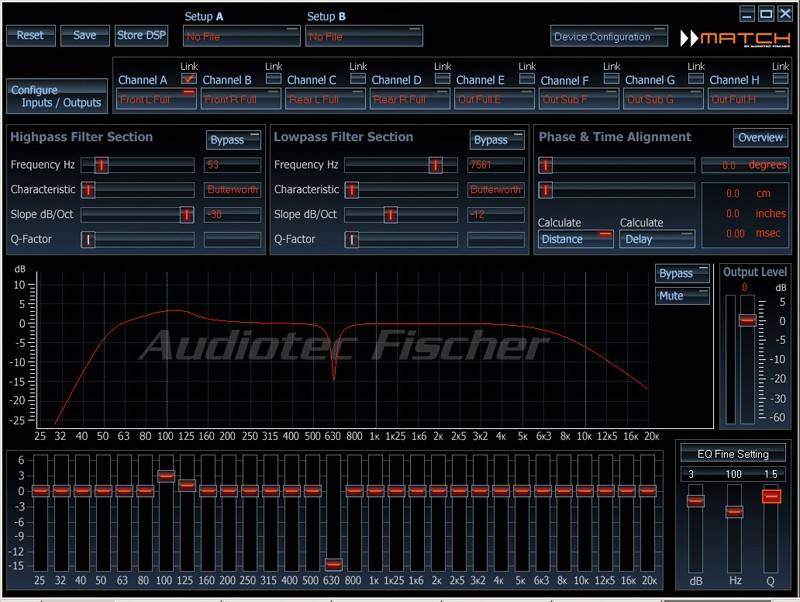This screenshot has height=602, width=800.
Task: Click the Lowpass Frequency Hz slider handle
Action: point(435,165)
